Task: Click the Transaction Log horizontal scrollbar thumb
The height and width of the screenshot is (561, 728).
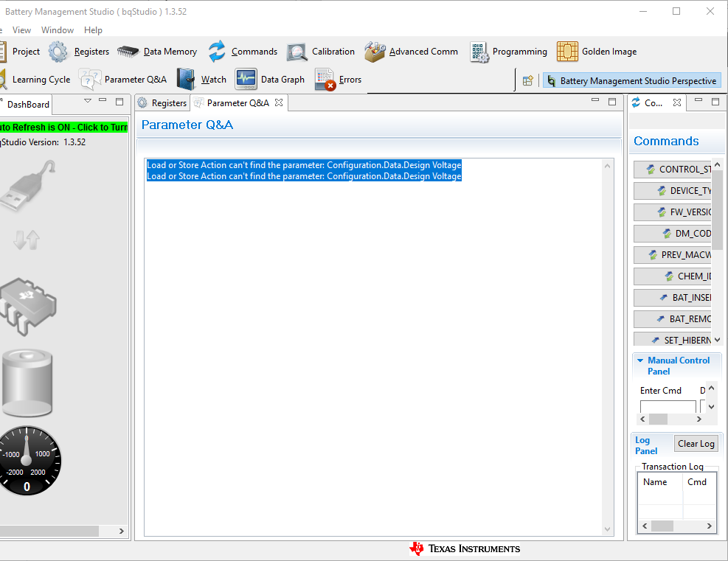Action: (x=662, y=526)
